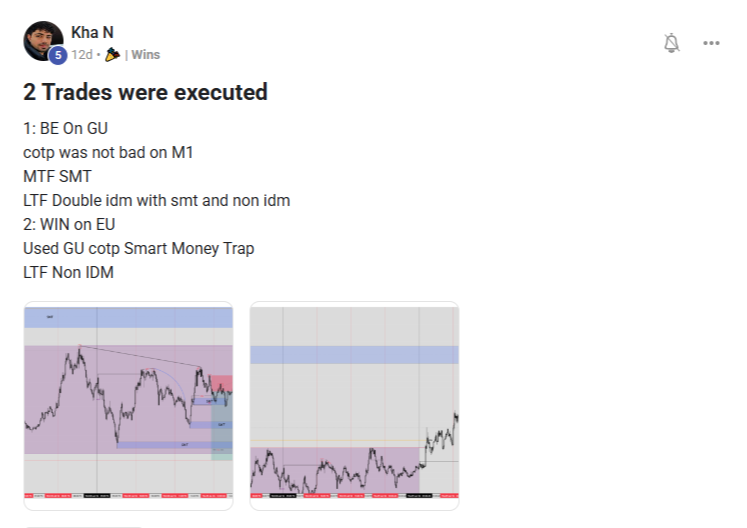747x528 pixels.
Task: Click the level 5 badge on avatar
Action: pos(58,55)
